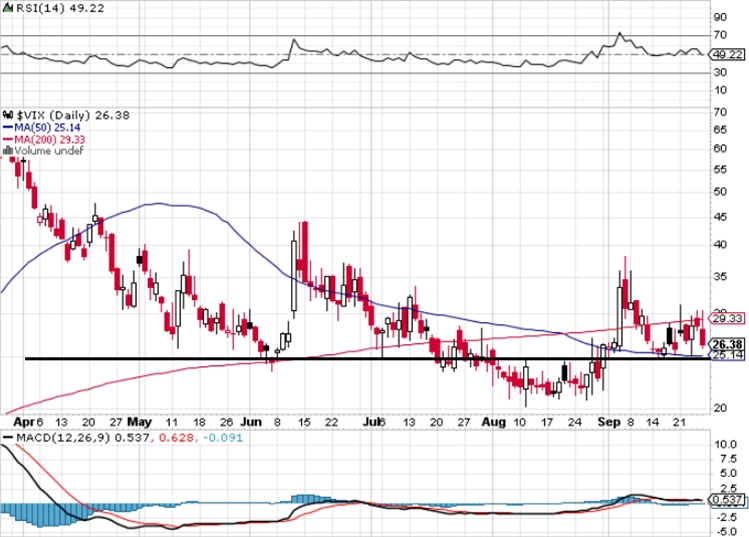Click the Jun label on date axis
This screenshot has width=749, height=537.
pyautogui.click(x=251, y=422)
